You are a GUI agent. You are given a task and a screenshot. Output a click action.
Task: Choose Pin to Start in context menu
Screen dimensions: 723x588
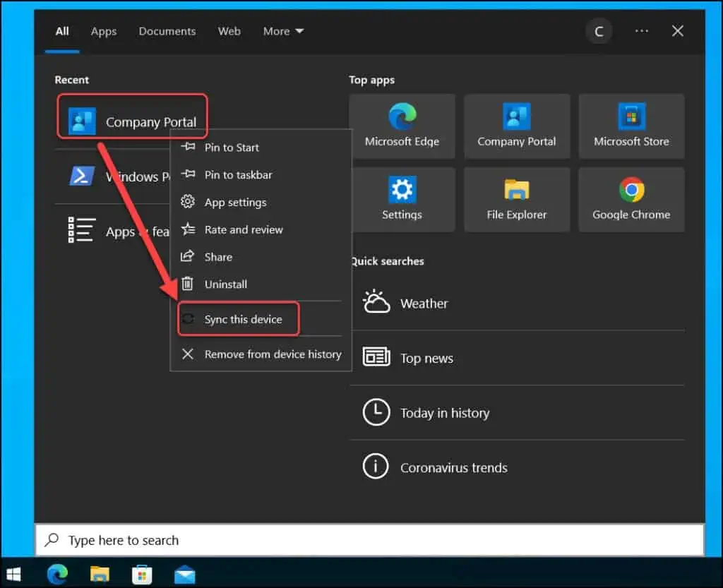point(261,148)
